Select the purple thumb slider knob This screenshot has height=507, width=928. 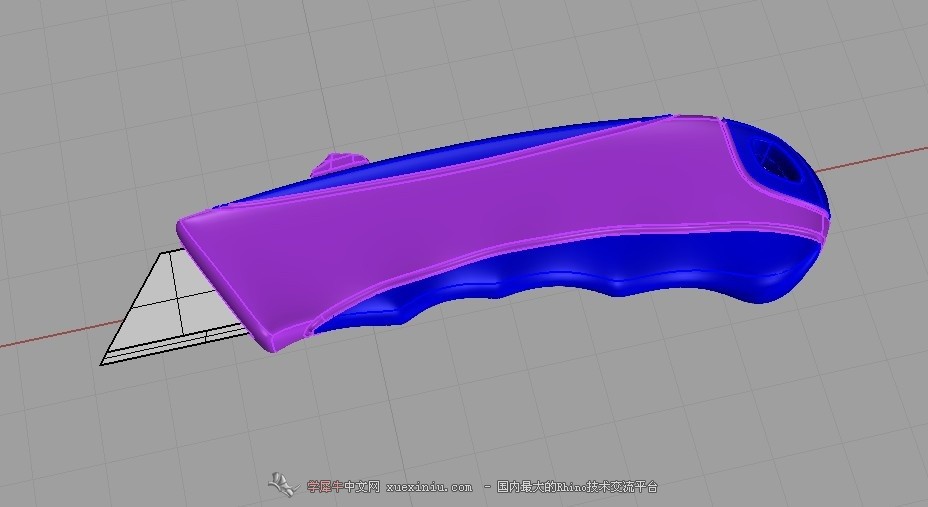click(x=339, y=163)
